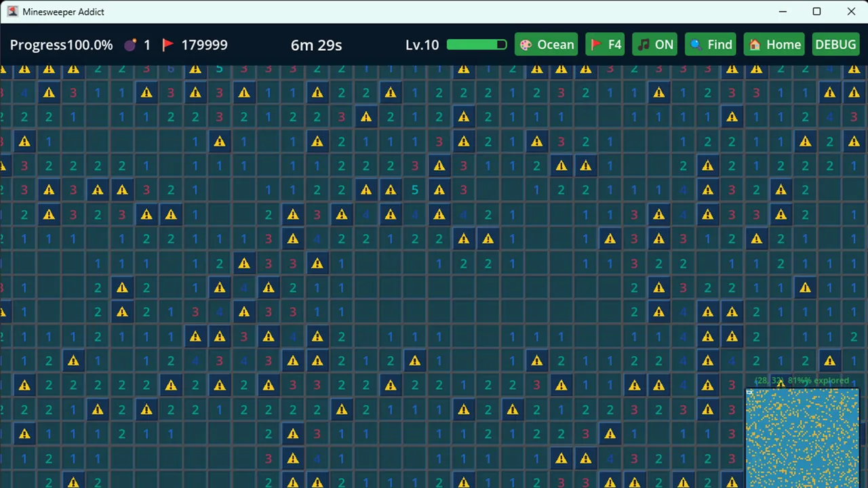Click the Lv.10 level label
Viewport: 868px width, 488px height.
(422, 45)
